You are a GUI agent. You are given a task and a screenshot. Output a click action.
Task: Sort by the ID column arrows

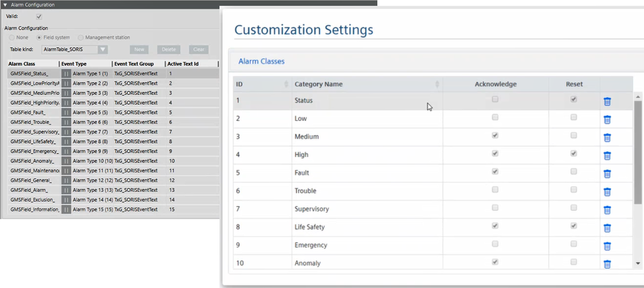pyautogui.click(x=286, y=84)
